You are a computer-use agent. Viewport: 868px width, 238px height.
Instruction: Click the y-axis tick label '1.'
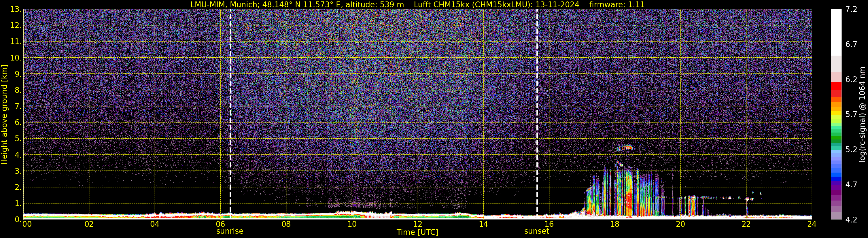18,204
